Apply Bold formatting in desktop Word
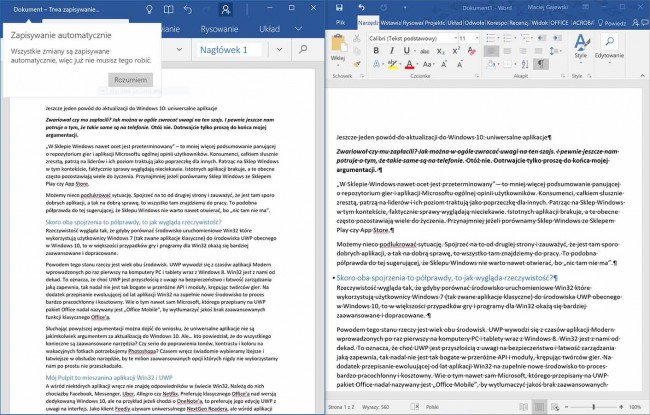The width and height of the screenshot is (650, 415). [376, 51]
